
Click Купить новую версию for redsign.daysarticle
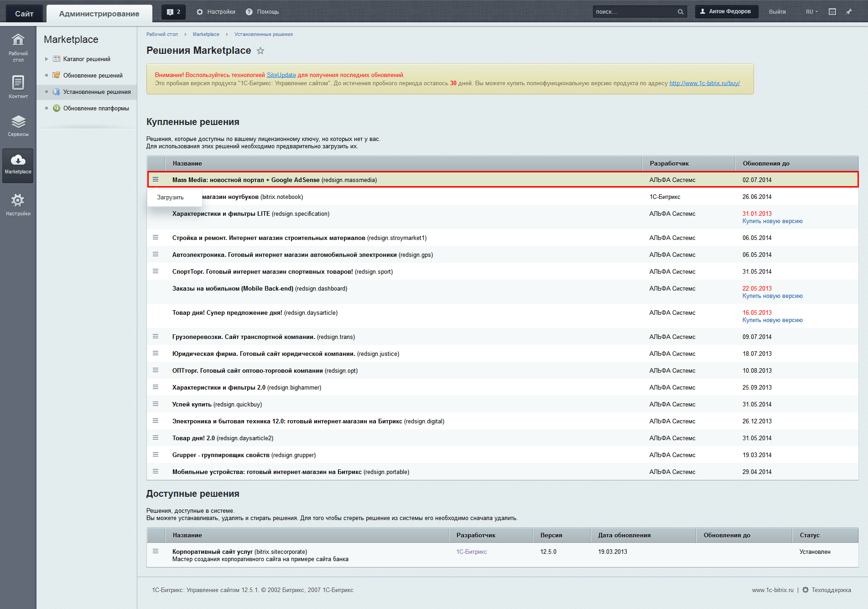click(772, 320)
